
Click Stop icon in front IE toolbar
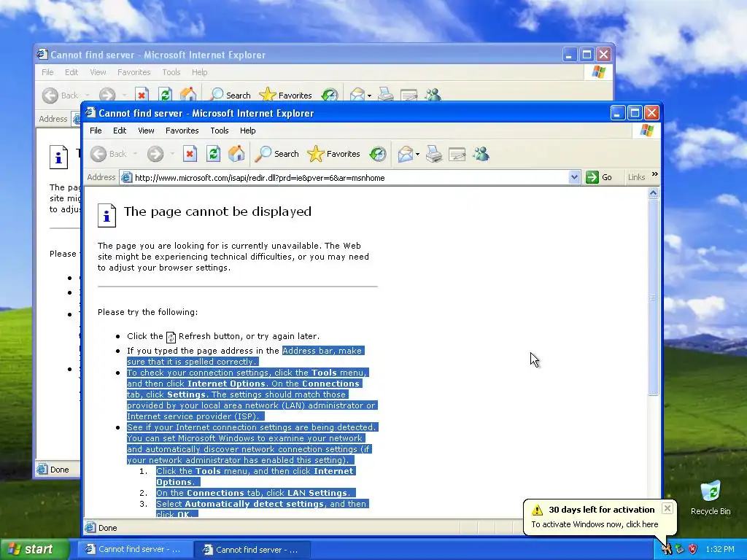pyautogui.click(x=190, y=154)
